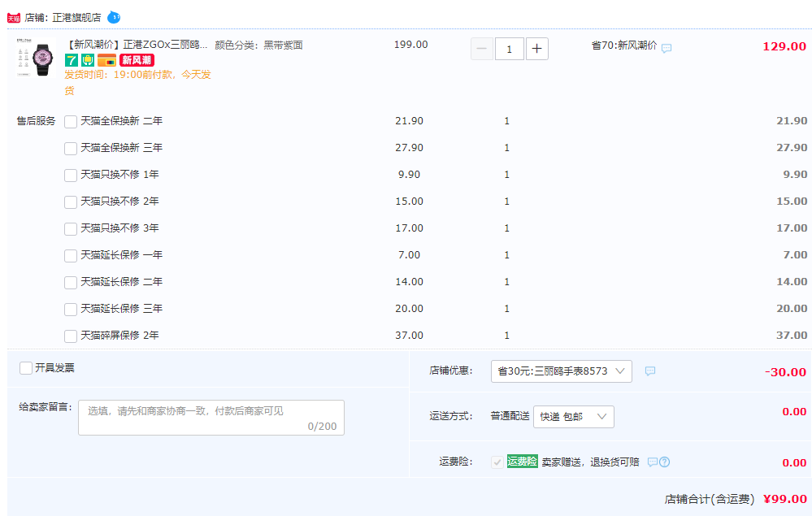Click the 卖家赠送，退换货可赔 insurance text
The width and height of the screenshot is (812, 516).
click(590, 462)
